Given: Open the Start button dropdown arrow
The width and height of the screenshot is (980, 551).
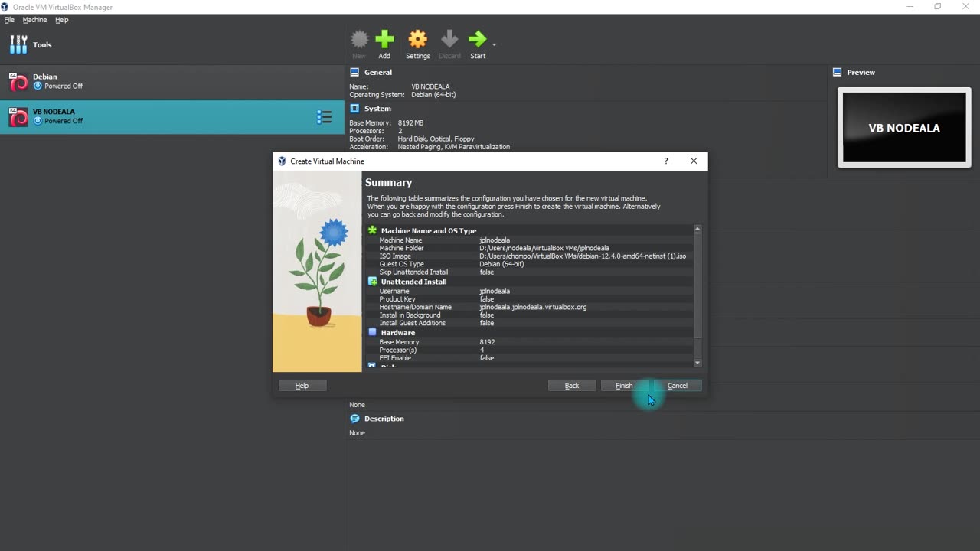Looking at the screenshot, I should click(x=494, y=44).
